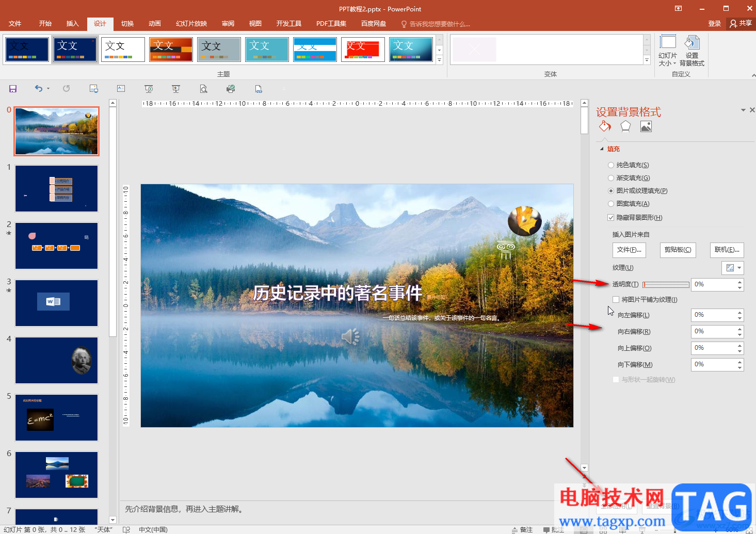
Task: Click the transparency percent input field
Action: tap(714, 284)
